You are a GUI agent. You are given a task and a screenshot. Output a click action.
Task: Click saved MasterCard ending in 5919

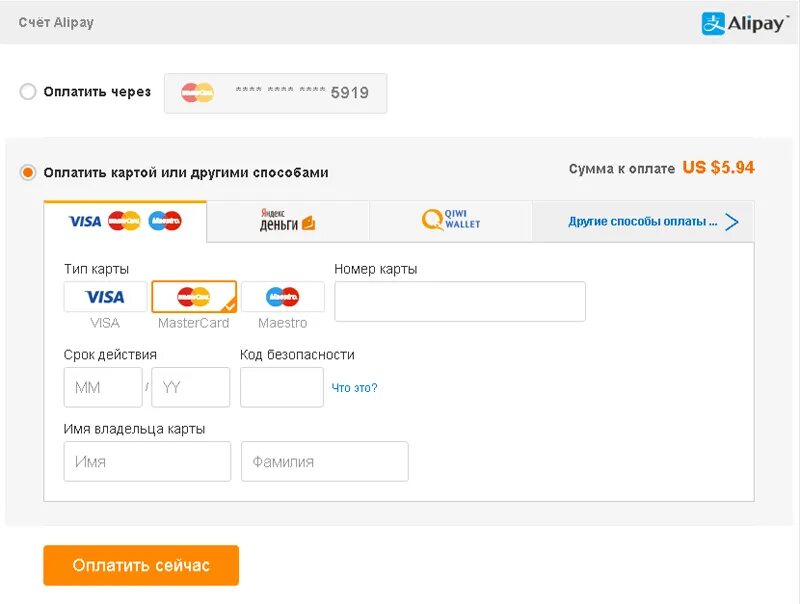coord(275,93)
